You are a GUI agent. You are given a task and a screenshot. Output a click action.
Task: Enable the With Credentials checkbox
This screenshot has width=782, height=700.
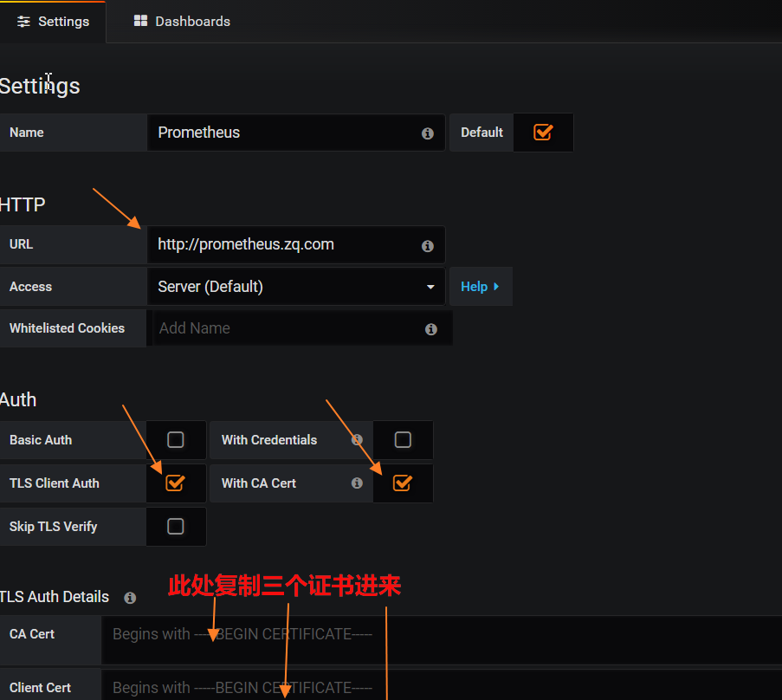[403, 439]
